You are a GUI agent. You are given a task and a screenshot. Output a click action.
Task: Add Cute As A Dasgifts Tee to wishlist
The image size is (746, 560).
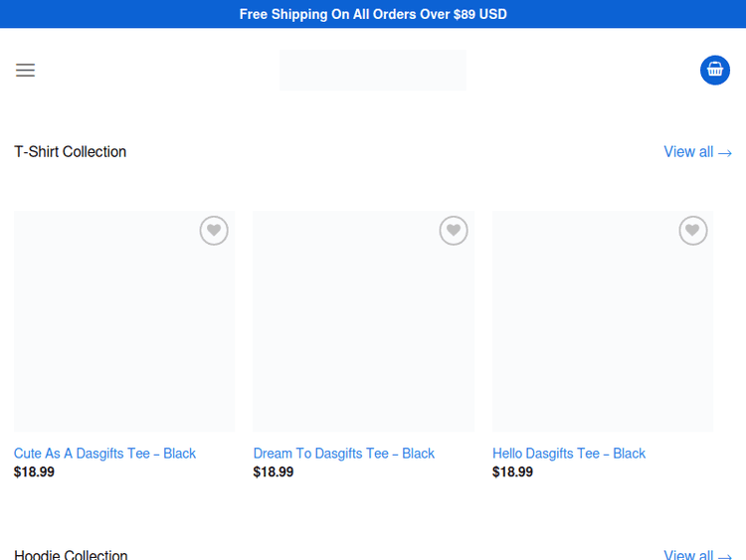[214, 231]
